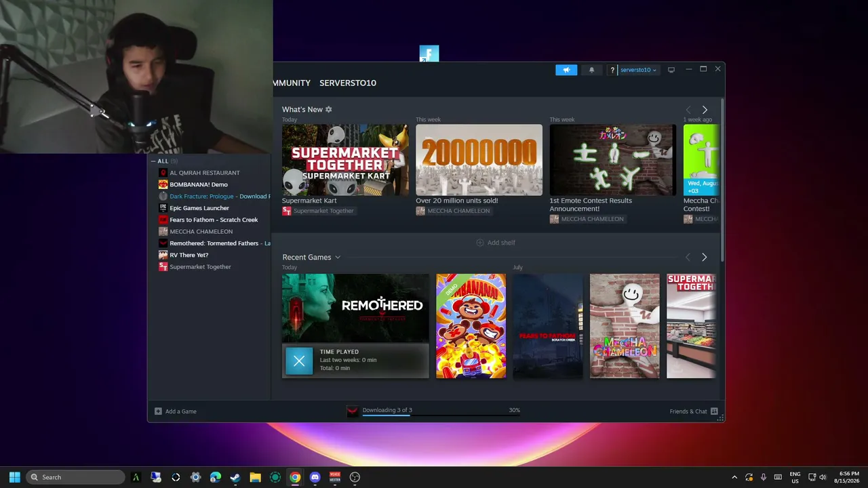Open the BOMBANANA recent game cover
868x488 pixels.
[x=471, y=326]
